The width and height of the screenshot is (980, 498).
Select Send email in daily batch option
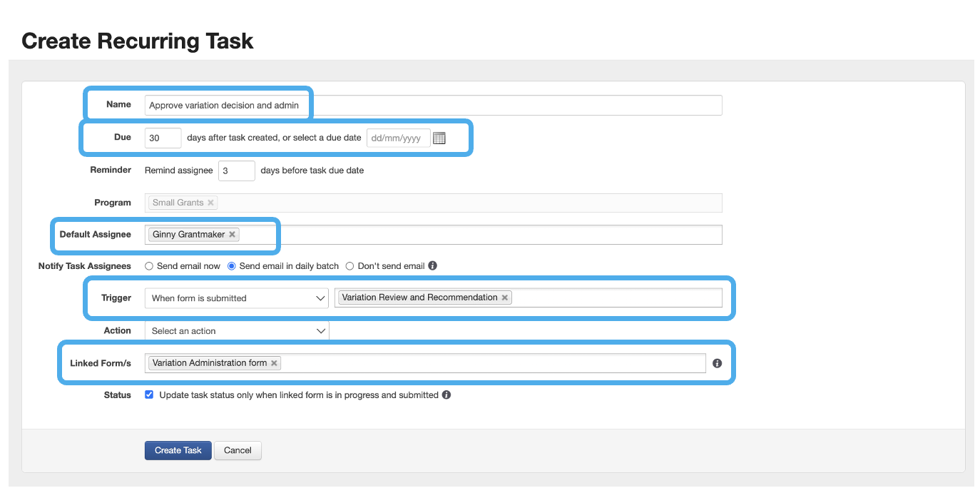point(232,266)
